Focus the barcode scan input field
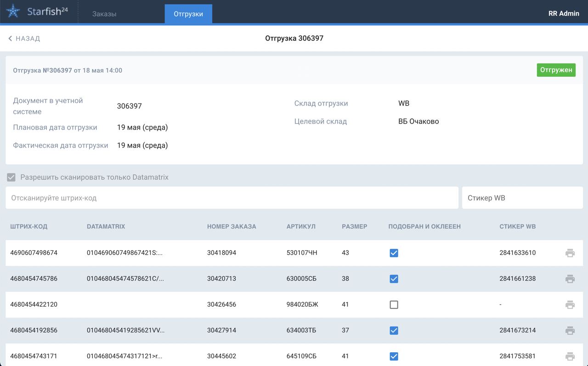The image size is (588, 366). pyautogui.click(x=232, y=198)
